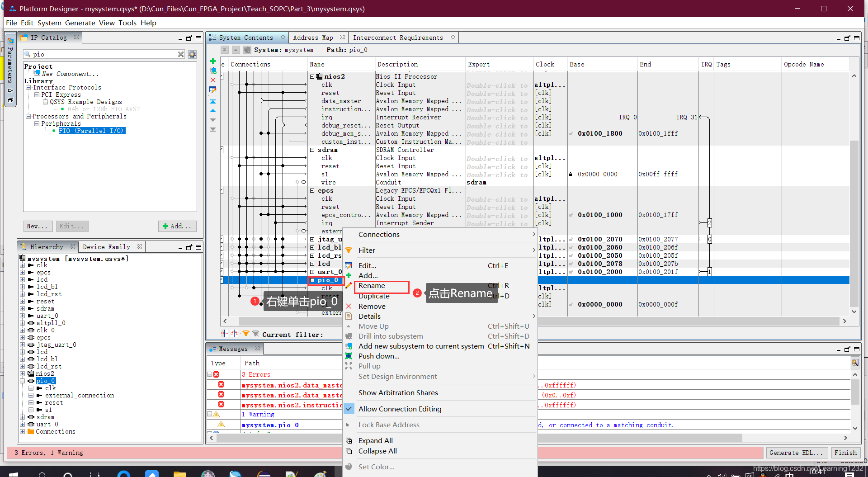868x477 pixels.
Task: Open the IP Catalog search options gear
Action: (x=192, y=54)
